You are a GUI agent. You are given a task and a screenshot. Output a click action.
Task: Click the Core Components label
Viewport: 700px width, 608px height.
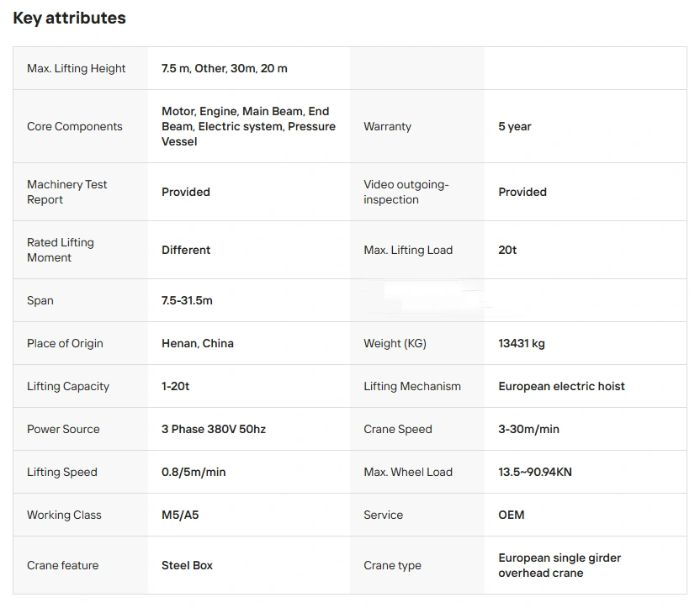point(75,127)
